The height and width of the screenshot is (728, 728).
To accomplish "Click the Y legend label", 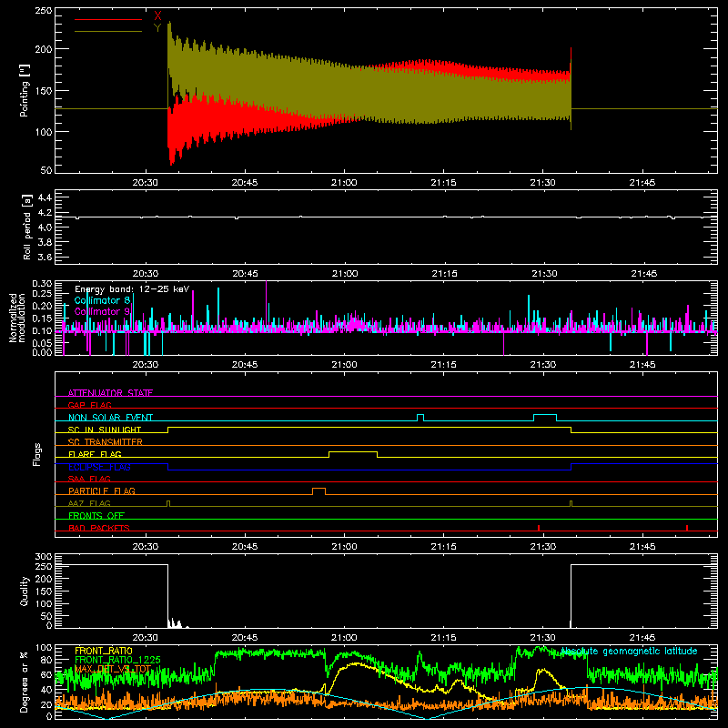I will 157,28.
